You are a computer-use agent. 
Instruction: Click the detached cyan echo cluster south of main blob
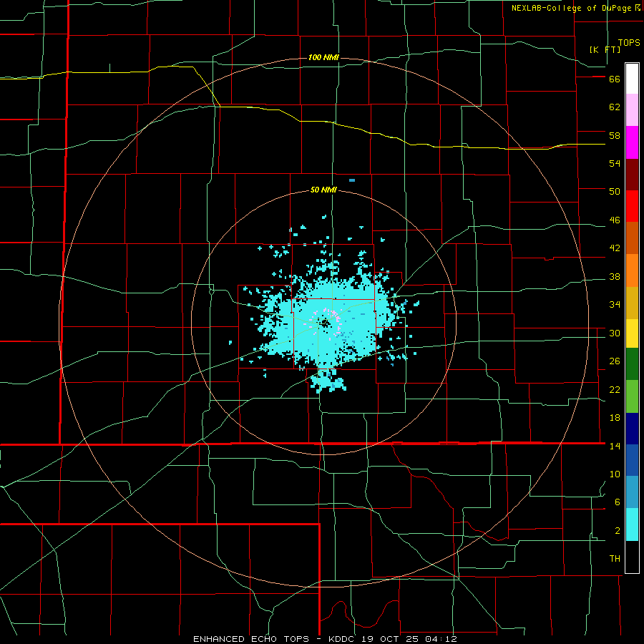[328, 382]
